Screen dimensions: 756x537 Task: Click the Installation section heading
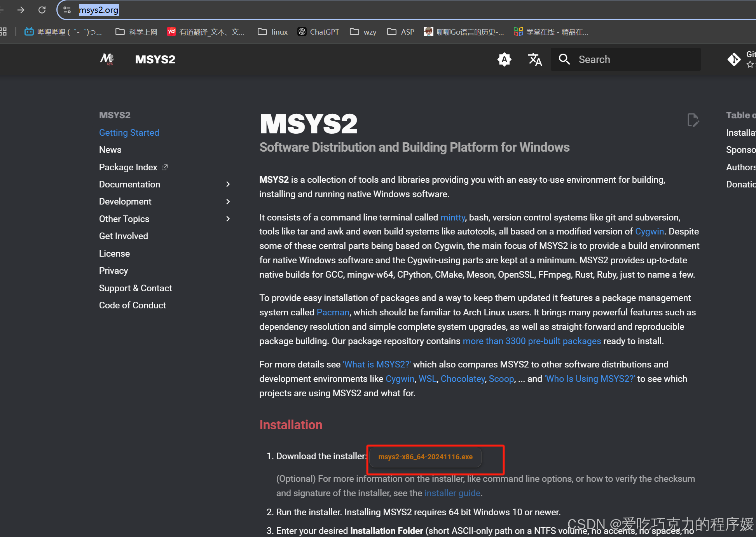pos(291,425)
